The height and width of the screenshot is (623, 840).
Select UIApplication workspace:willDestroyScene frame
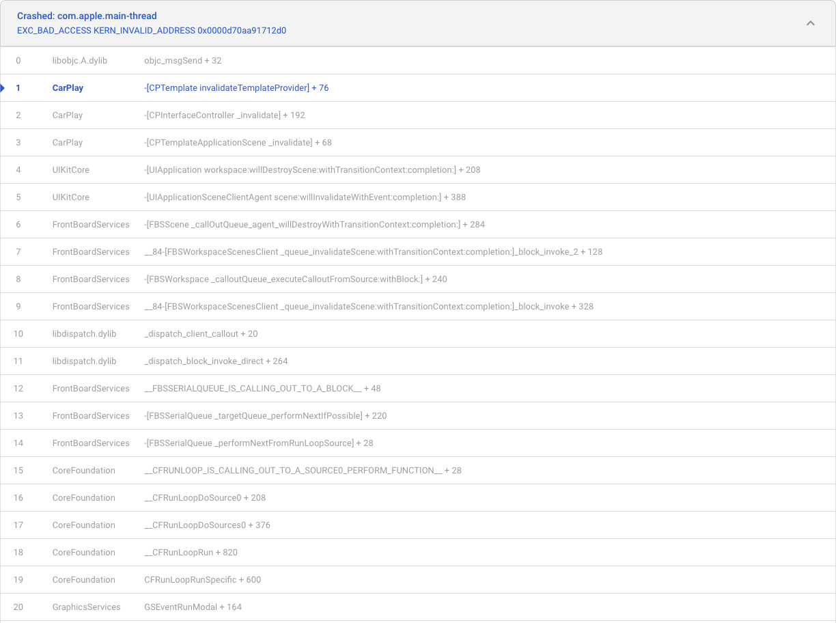tap(312, 170)
